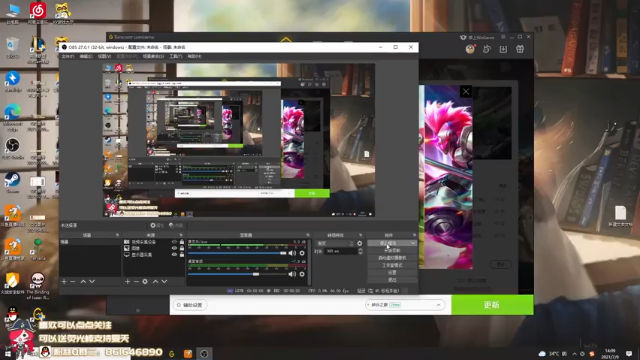Open source properties gear in Sources toolbar
640x360 pixels.
(x=145, y=282)
